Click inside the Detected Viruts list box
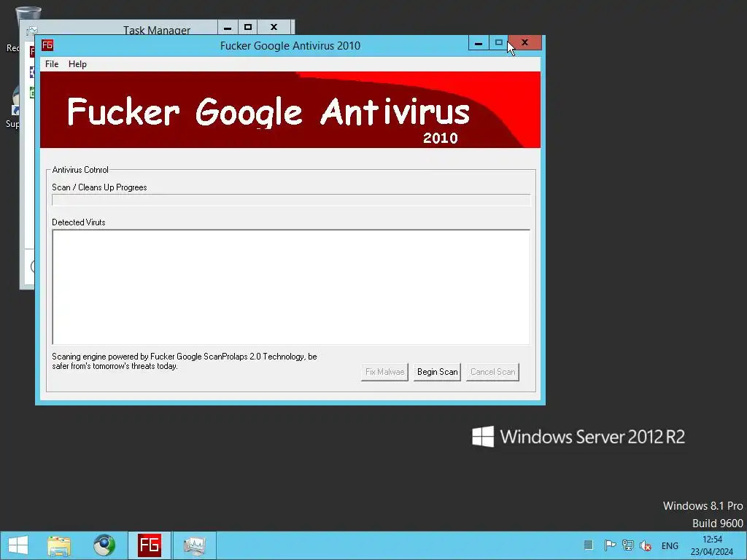Screen dimensions: 747x560 (x=290, y=287)
